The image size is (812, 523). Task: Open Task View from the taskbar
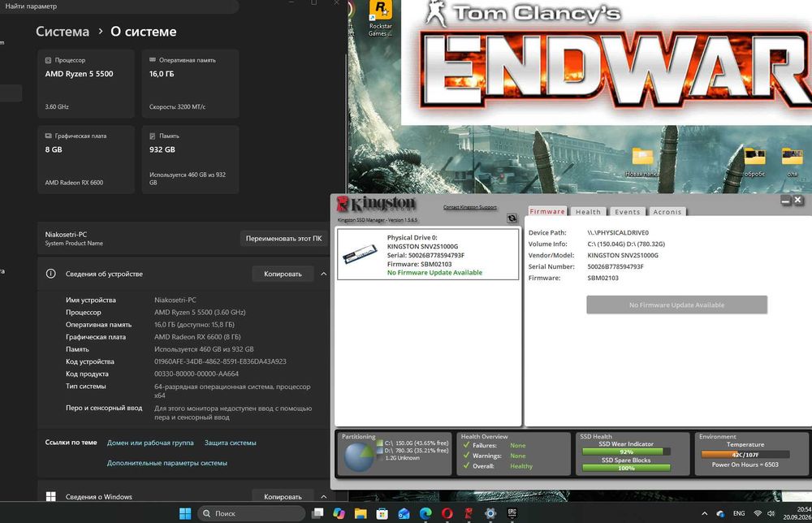tap(317, 513)
